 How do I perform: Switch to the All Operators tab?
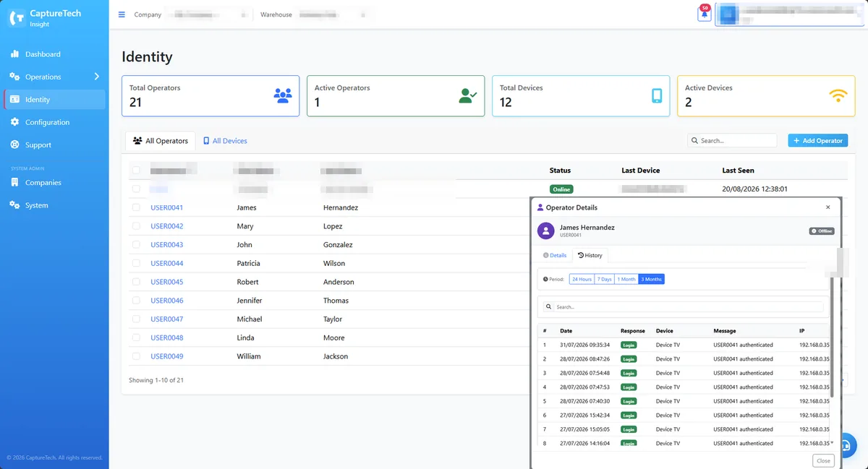pos(160,141)
